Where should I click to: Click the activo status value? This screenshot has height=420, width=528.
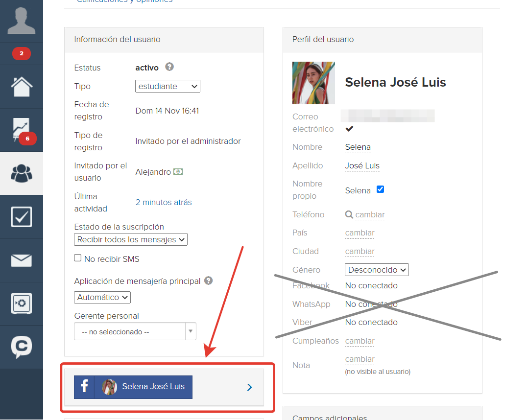pos(147,68)
